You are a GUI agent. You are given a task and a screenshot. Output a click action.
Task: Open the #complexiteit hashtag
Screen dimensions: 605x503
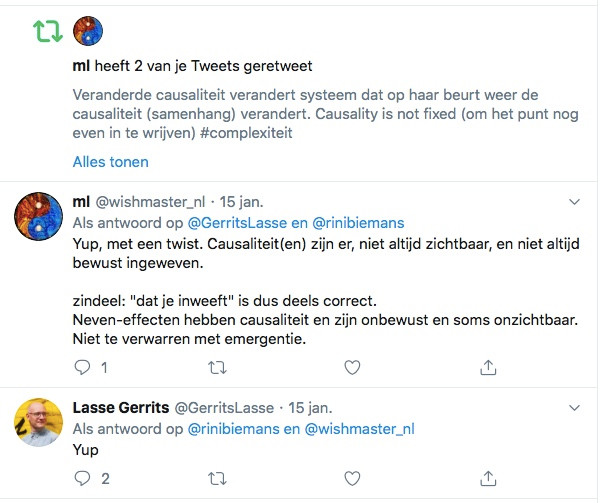(246, 133)
